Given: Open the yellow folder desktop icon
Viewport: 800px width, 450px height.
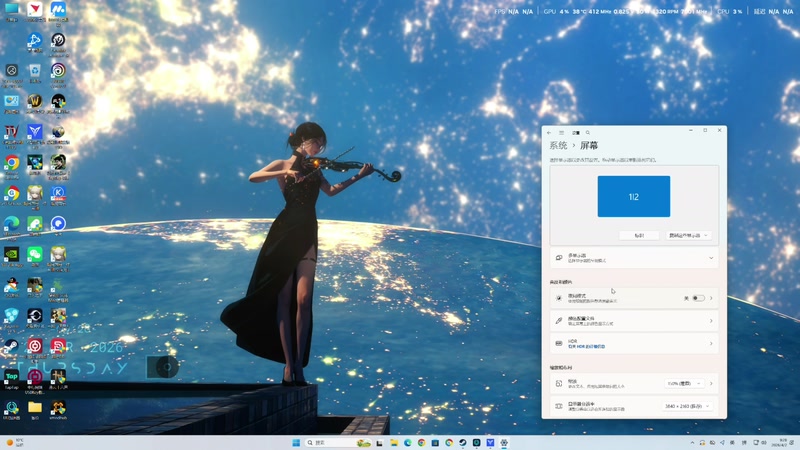Looking at the screenshot, I should coord(35,407).
